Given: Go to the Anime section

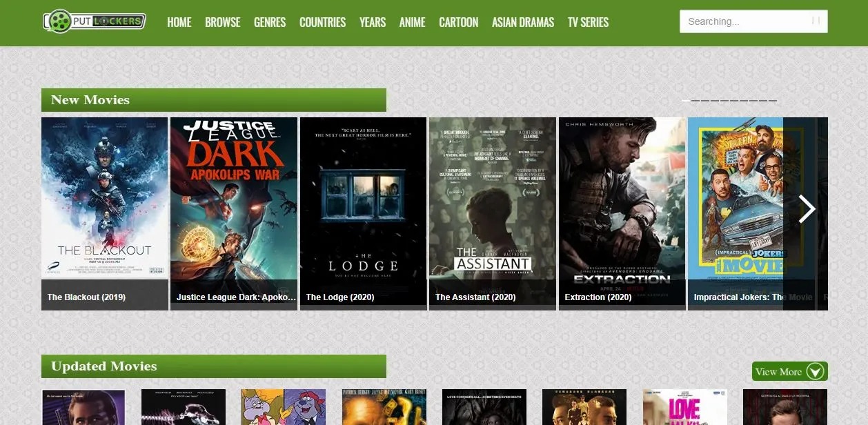Looking at the screenshot, I should point(412,22).
